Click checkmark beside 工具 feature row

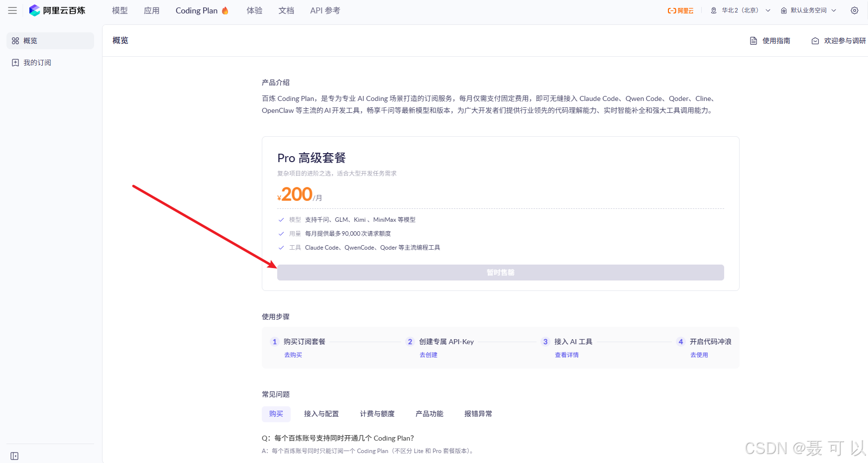point(281,248)
